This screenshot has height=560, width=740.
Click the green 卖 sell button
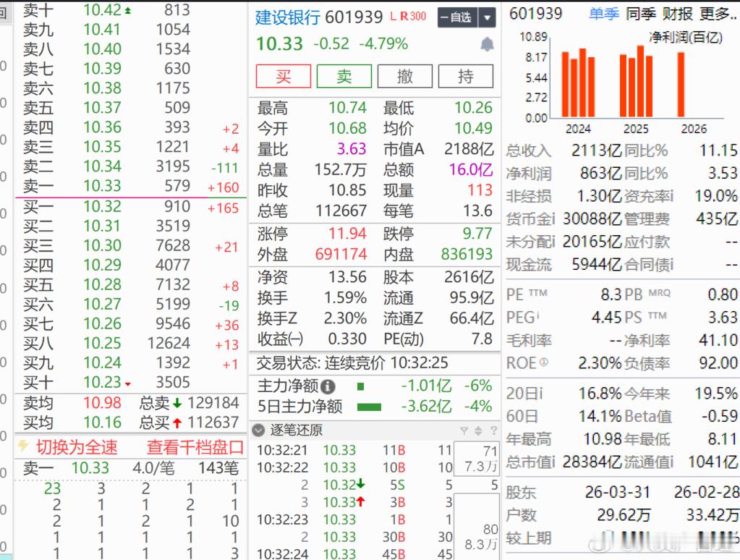[344, 76]
